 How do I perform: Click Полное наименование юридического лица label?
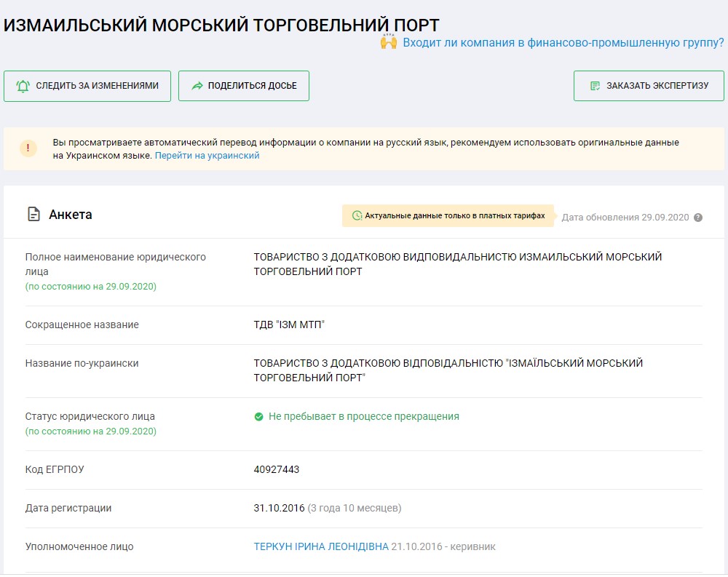(x=115, y=263)
